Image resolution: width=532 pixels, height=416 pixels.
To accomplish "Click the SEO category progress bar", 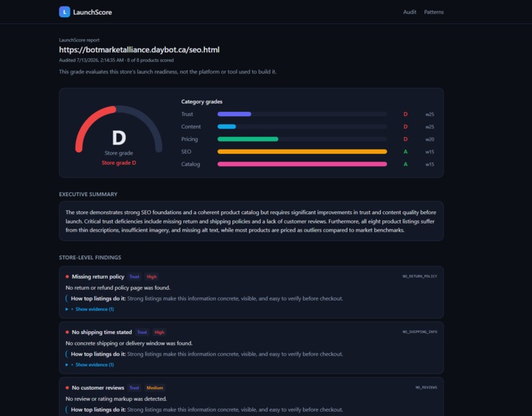I will click(x=302, y=152).
